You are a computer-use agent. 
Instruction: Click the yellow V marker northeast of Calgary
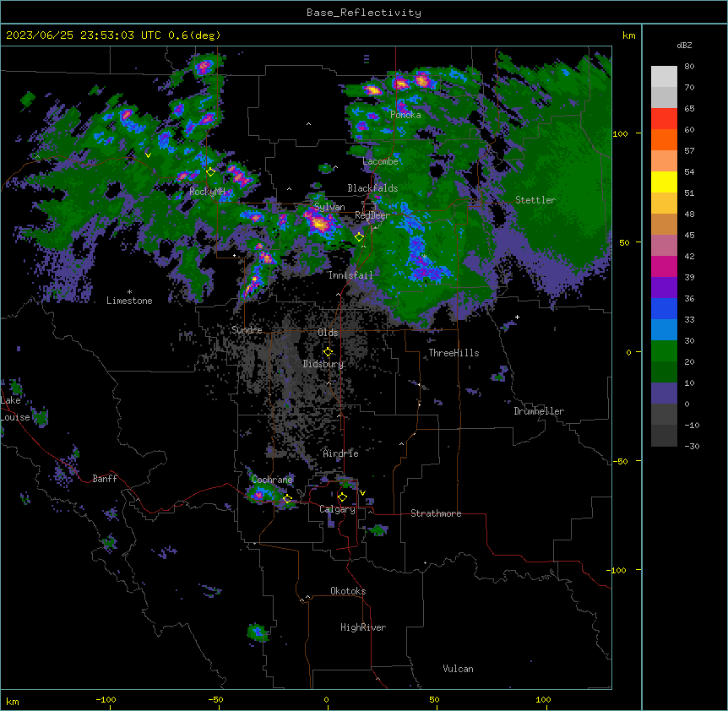[x=362, y=493]
